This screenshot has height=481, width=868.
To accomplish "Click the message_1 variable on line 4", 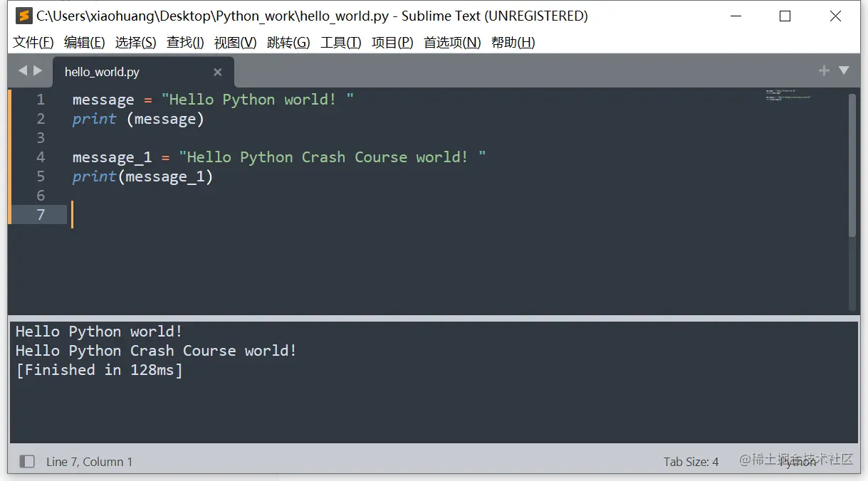I will [113, 157].
